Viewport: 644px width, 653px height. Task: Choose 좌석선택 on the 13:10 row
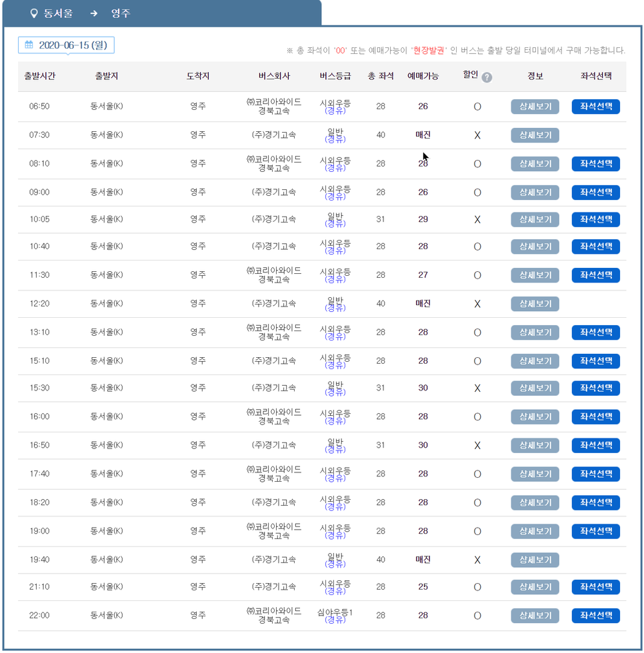pyautogui.click(x=596, y=332)
